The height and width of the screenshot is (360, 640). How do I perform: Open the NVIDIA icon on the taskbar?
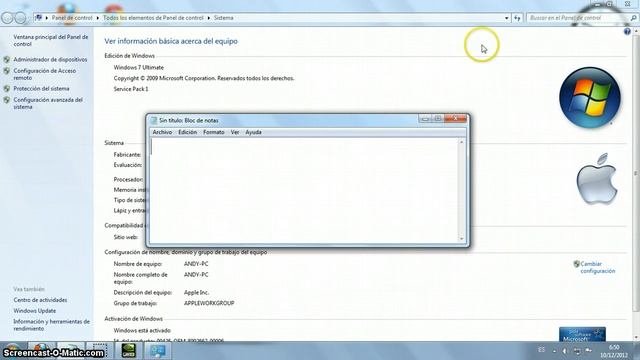129,351
